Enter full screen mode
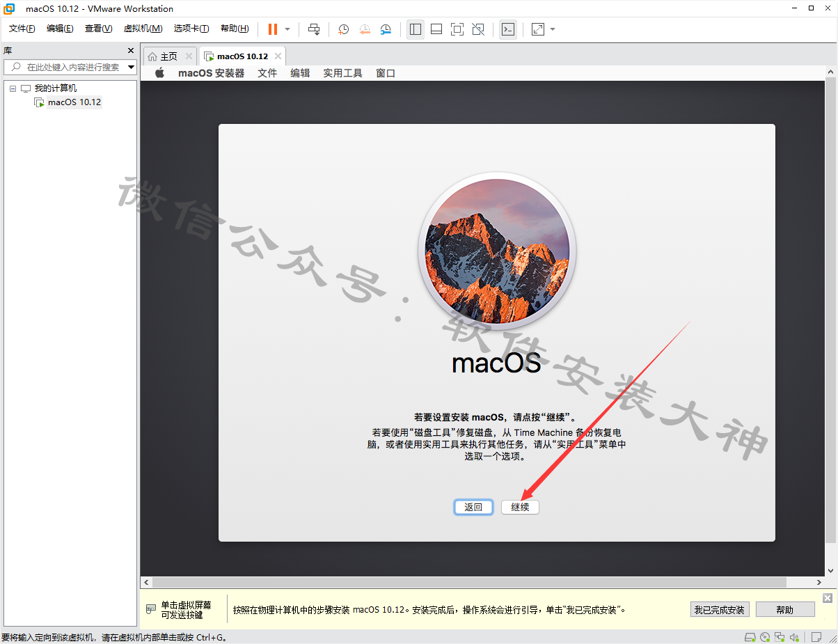 pyautogui.click(x=457, y=29)
